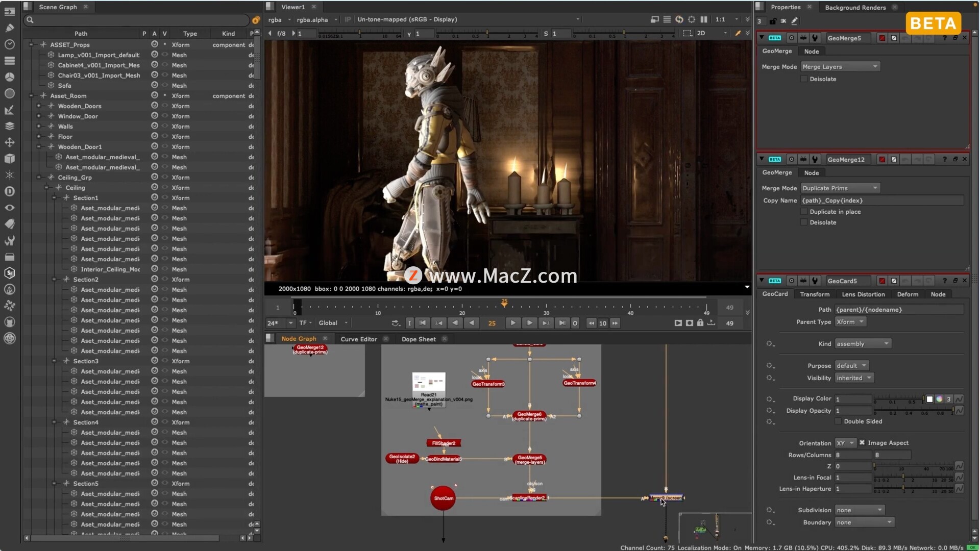The height and width of the screenshot is (551, 980).
Task: Skip forward by increment frames button
Action: coord(615,323)
